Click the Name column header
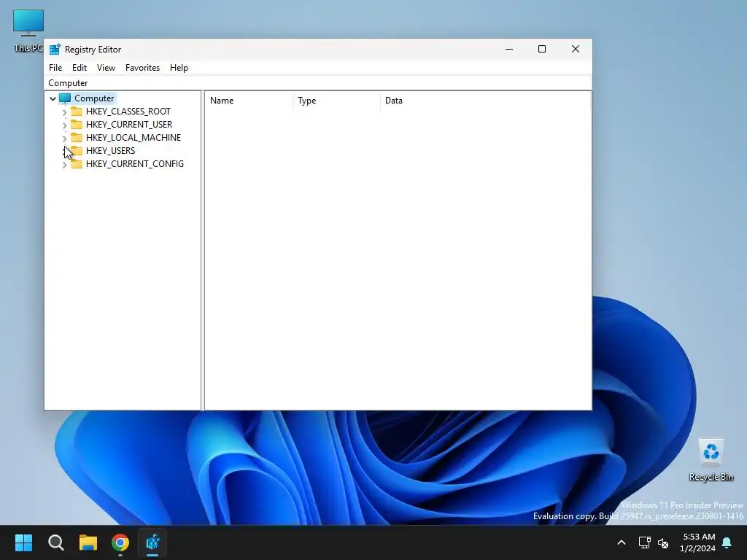 pos(249,101)
